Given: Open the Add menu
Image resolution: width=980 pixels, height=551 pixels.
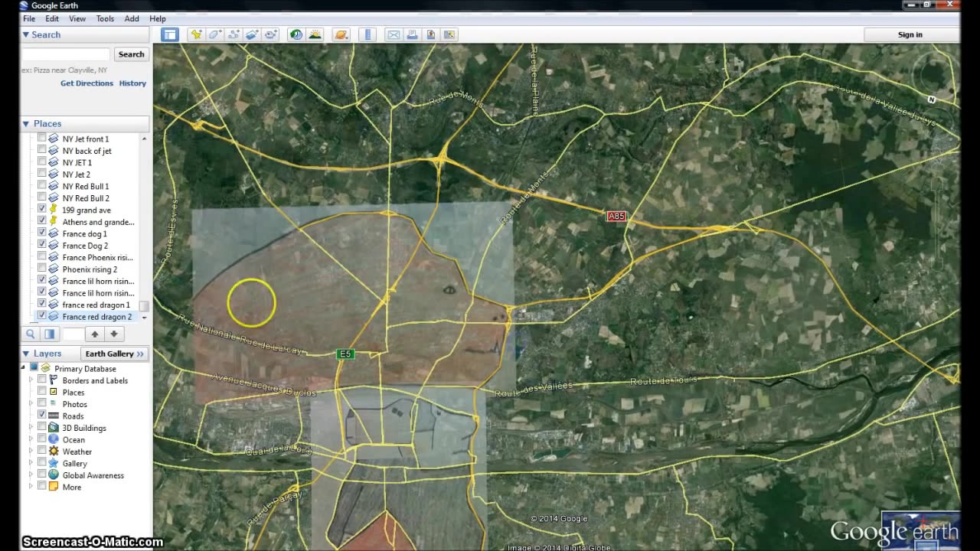Looking at the screenshot, I should coord(132,18).
